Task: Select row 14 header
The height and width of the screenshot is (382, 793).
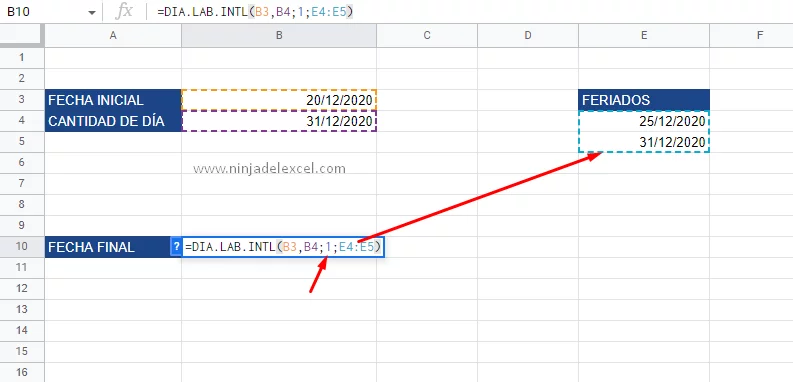Action: (22, 330)
